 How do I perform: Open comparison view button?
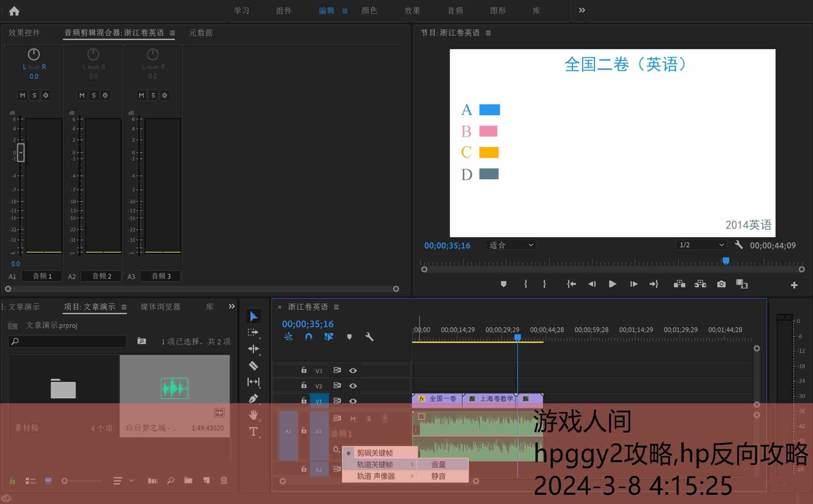pyautogui.click(x=742, y=284)
